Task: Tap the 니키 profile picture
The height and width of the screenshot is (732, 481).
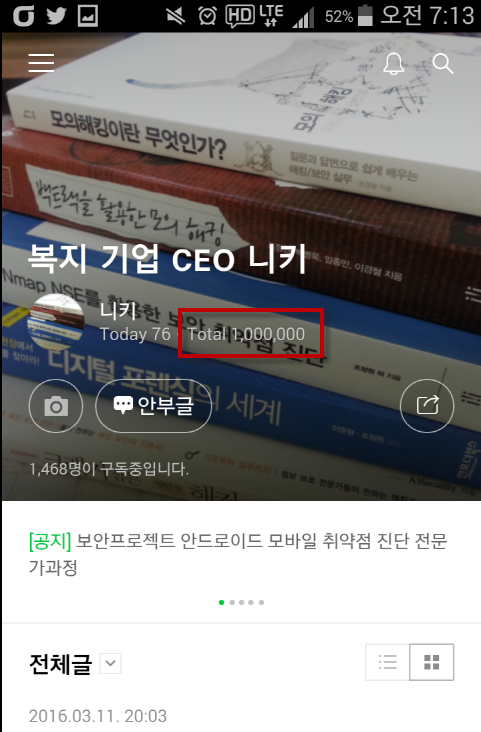Action: tap(57, 322)
